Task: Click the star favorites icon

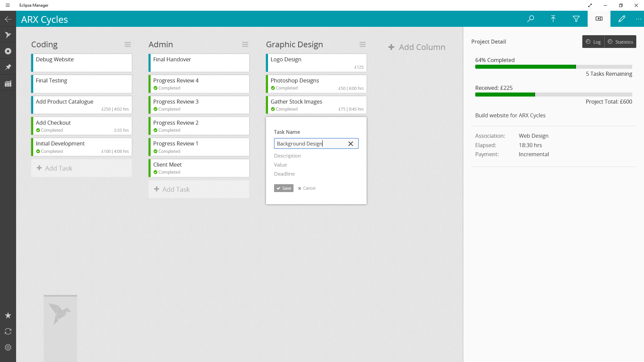Action: [x=8, y=315]
